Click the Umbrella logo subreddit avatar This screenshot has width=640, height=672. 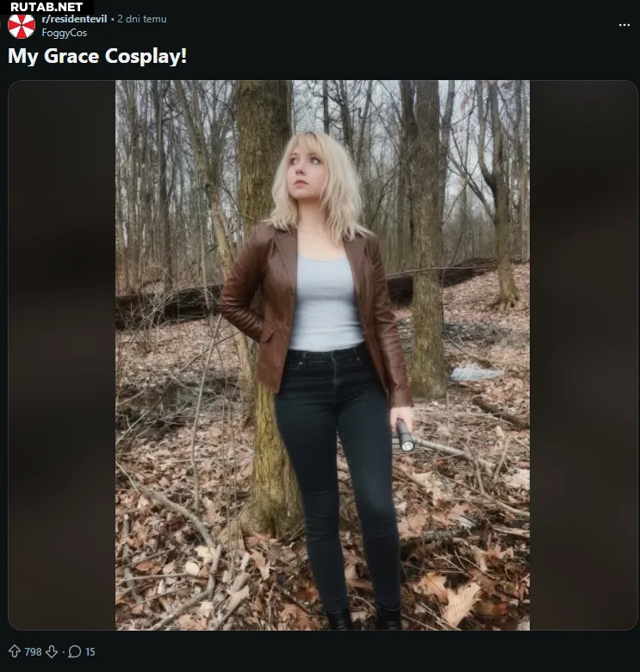coord(22,26)
